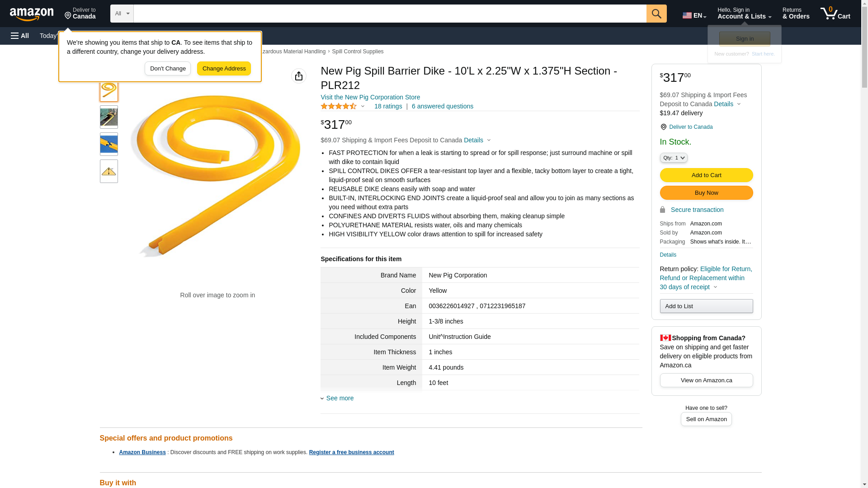Open the Qty quantity dropdown
Screen dimensions: 868x488
point(674,158)
